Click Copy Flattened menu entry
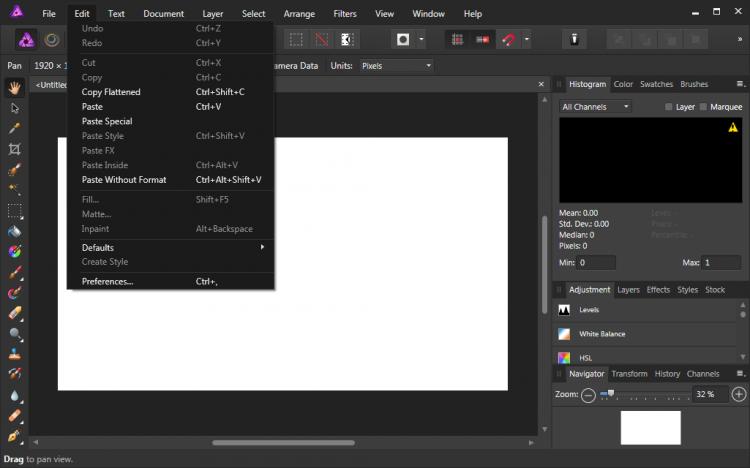The image size is (750, 468). [111, 92]
